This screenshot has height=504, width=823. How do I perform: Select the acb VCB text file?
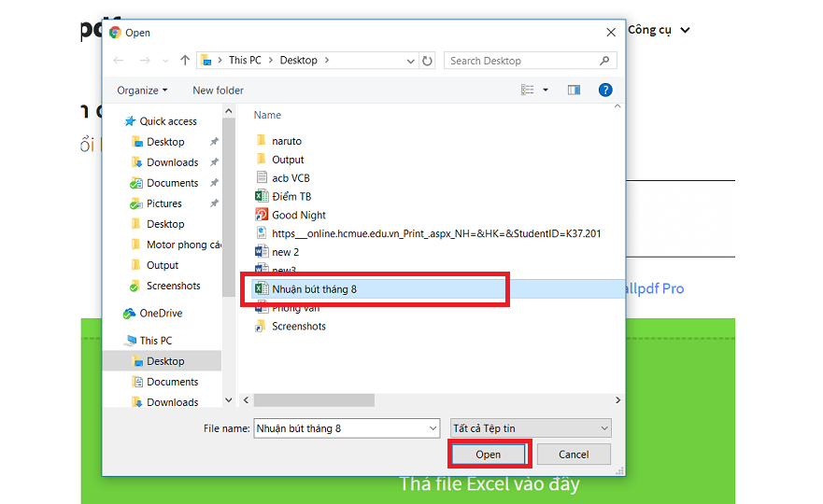tap(282, 177)
